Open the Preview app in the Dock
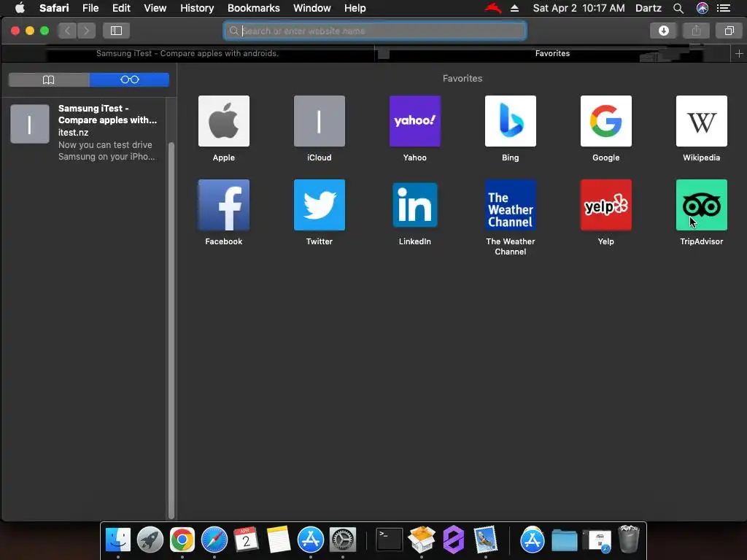This screenshot has width=747, height=560. [485, 540]
